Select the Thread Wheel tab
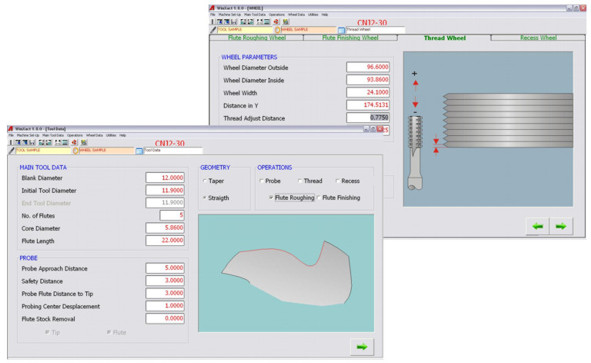Image resolution: width=591 pixels, height=363 pixels. click(x=445, y=38)
